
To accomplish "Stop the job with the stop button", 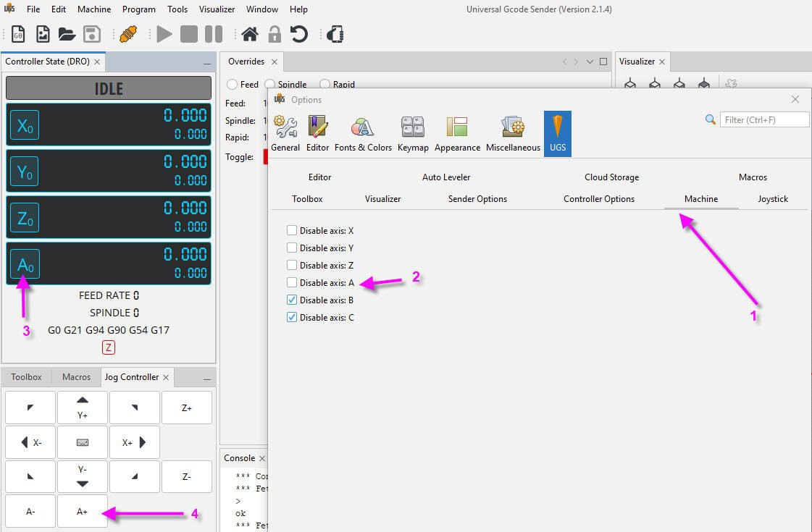I will (189, 34).
